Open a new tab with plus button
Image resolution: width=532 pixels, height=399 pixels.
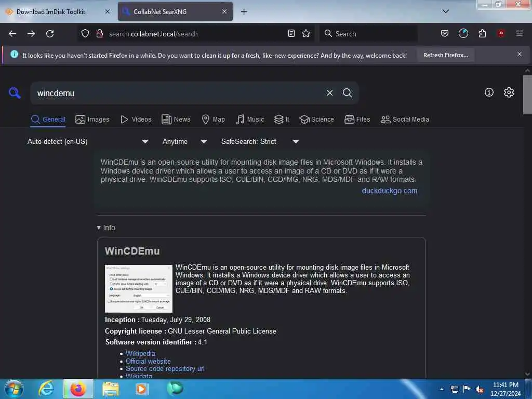[244, 12]
